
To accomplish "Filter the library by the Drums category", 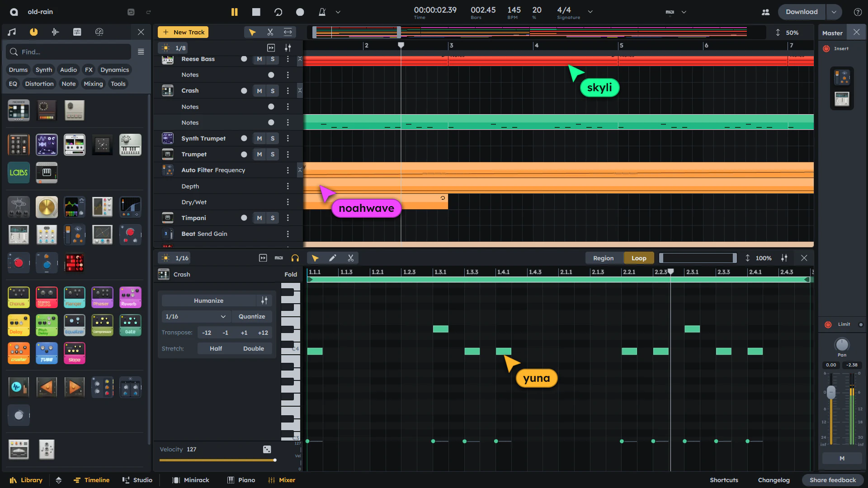I will 18,70.
